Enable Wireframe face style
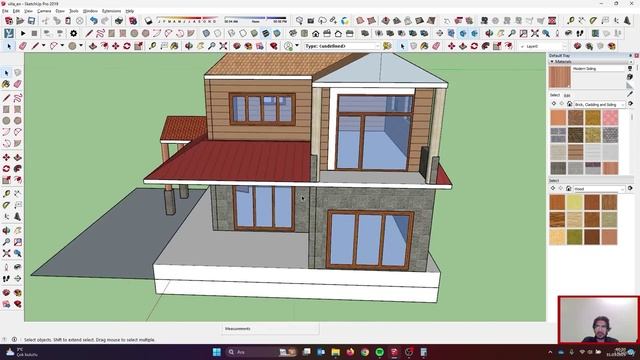Screen dimensions: 640x360 pyautogui.click(x=231, y=33)
